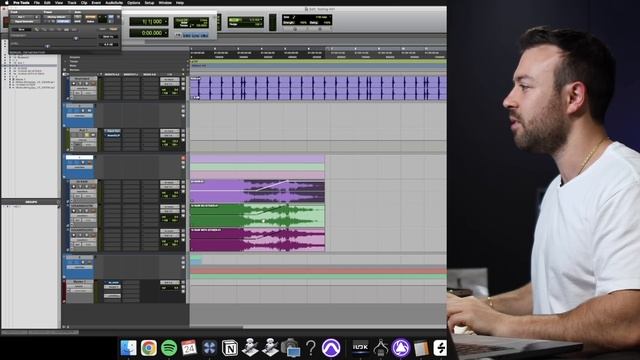This screenshot has height=360, width=640.
Task: Launch Google Chrome from the dock
Action: pos(149,348)
